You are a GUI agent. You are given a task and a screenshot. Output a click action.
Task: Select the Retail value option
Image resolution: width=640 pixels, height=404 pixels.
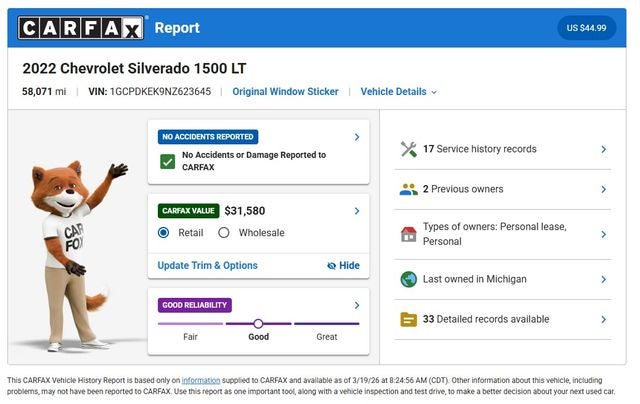coord(164,233)
